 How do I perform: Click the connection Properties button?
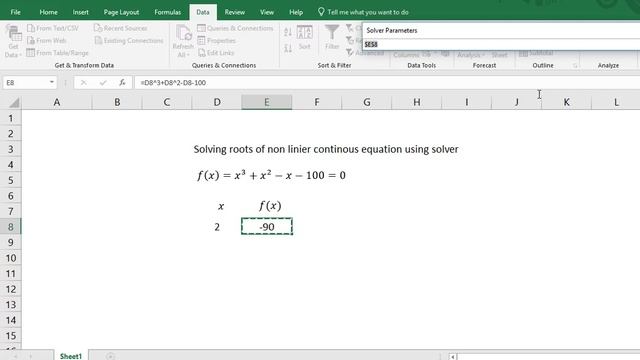(217, 40)
